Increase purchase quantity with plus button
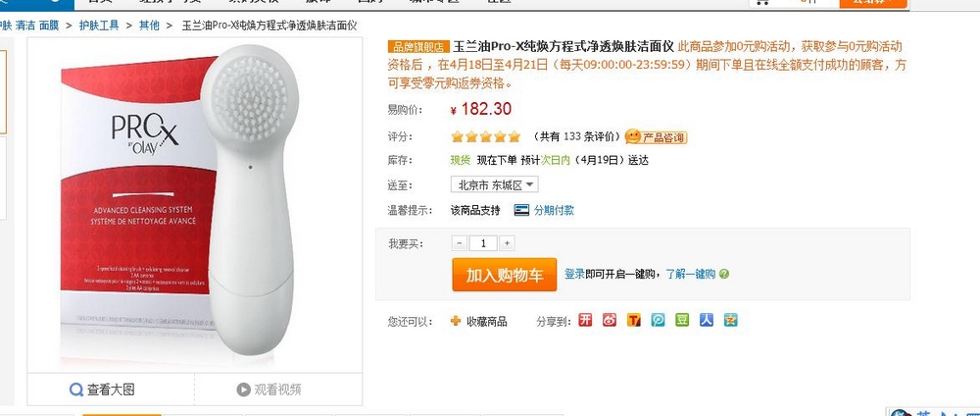 [x=507, y=243]
